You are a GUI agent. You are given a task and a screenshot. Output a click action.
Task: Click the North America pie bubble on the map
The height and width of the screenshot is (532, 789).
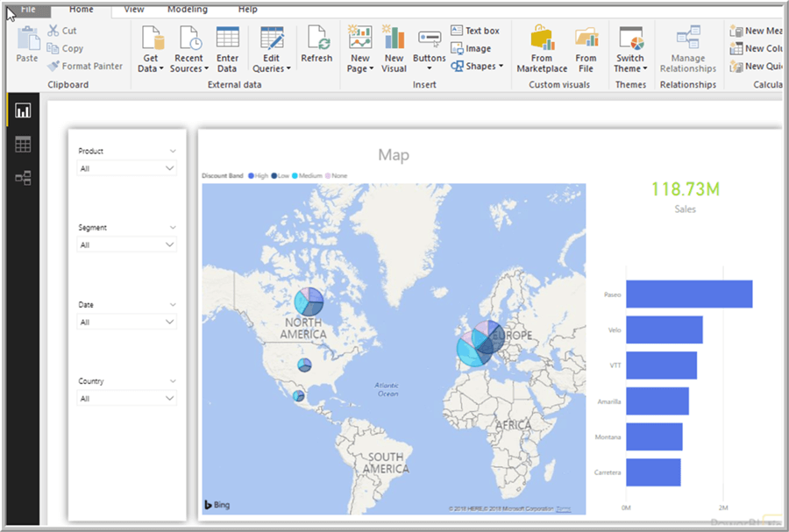[309, 301]
